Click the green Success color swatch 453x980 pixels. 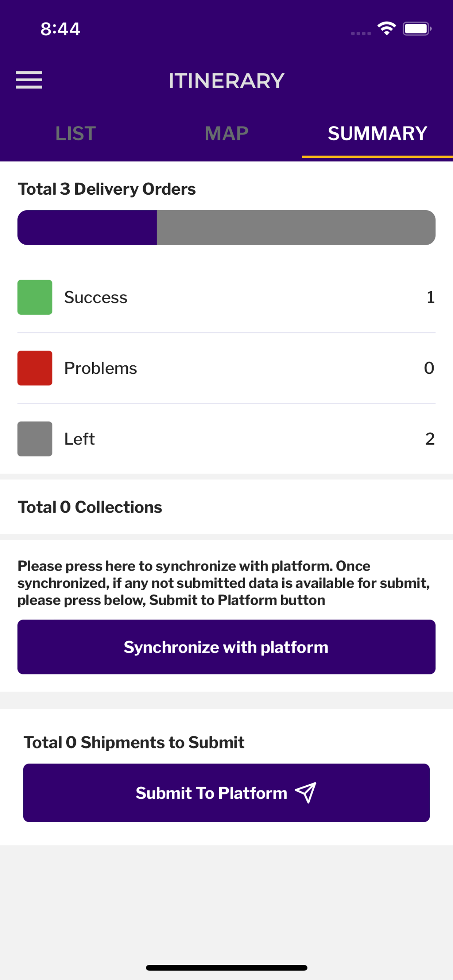point(35,297)
